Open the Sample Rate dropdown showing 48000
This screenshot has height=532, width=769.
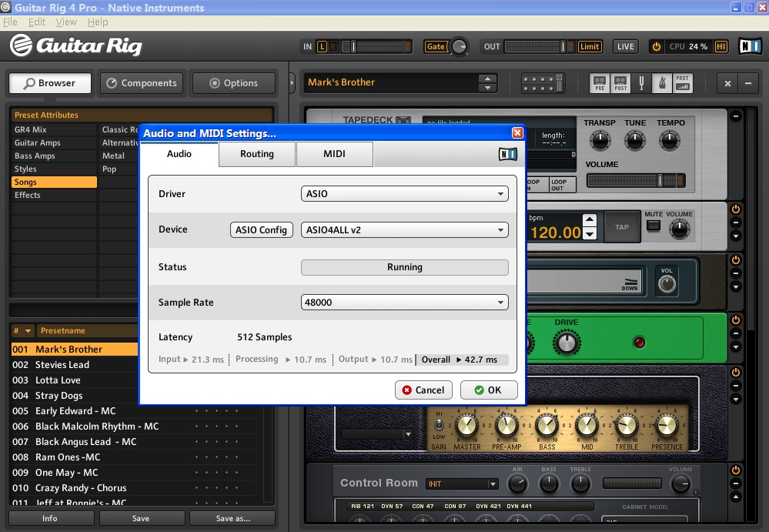pyautogui.click(x=405, y=303)
